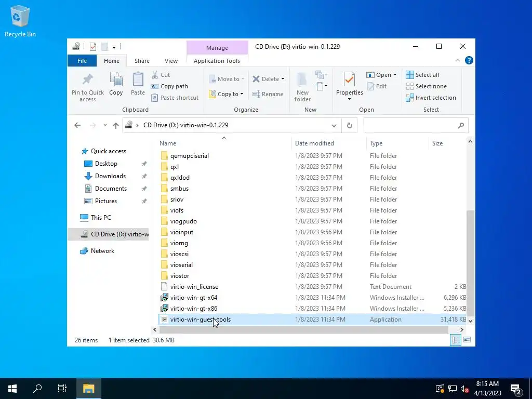This screenshot has width=532, height=399.
Task: Click Copy path in Clipboard group
Action: [169, 86]
